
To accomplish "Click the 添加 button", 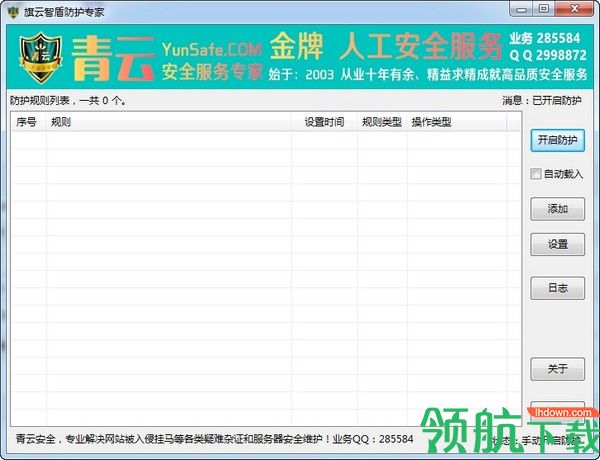I will click(x=558, y=209).
